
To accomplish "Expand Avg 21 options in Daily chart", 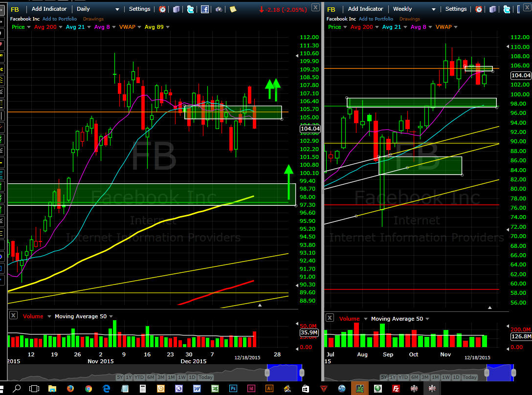I will pyautogui.click(x=89, y=27).
